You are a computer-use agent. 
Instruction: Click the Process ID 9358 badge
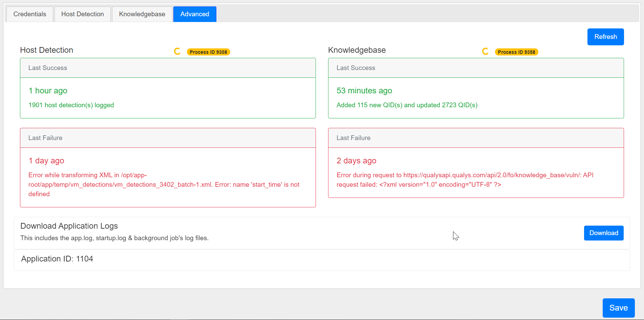tap(516, 52)
